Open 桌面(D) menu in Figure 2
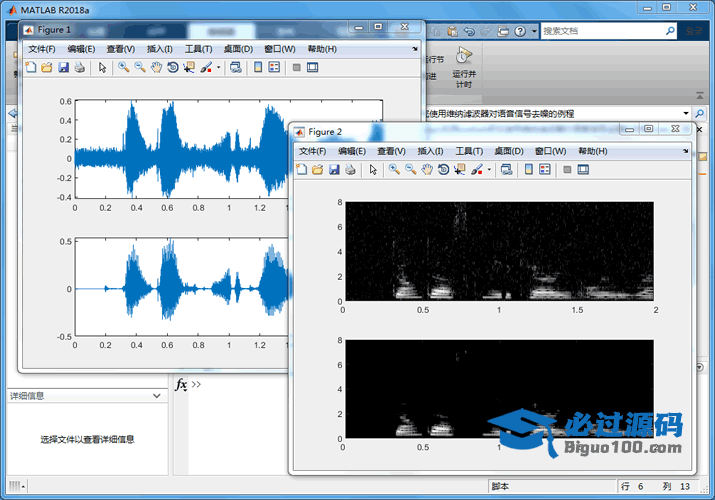Screen dimensions: 715x500 [x=509, y=151]
